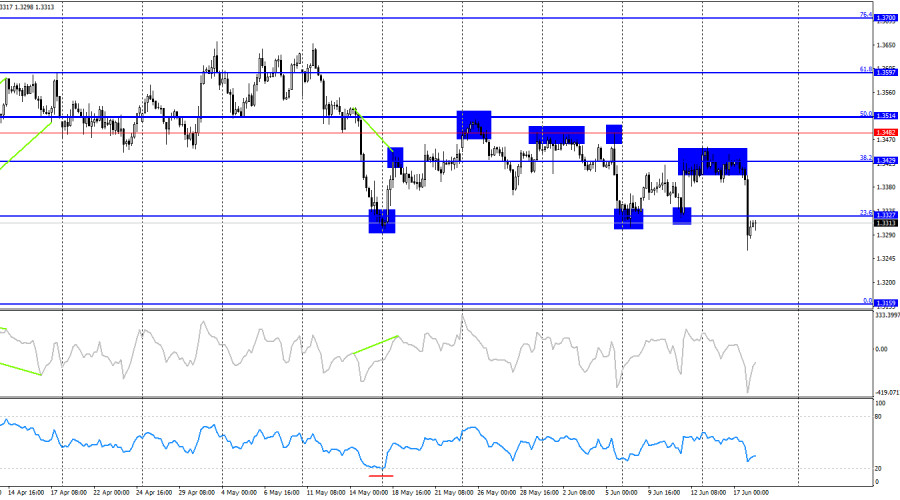Select the black 1.3313 current price tag

pos(886,223)
